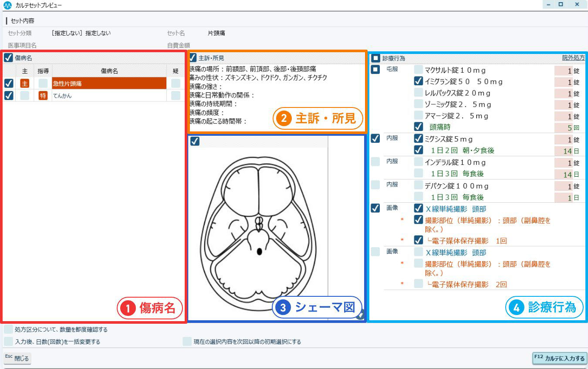The width and height of the screenshot is (588, 369).
Task: Select the 急性片頭痛 disease row
Action: point(109,84)
